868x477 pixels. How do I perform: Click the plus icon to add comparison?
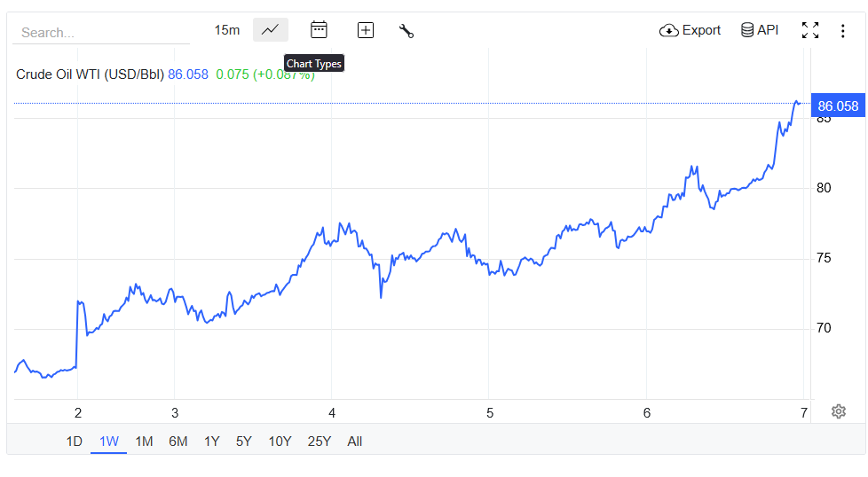pyautogui.click(x=366, y=30)
